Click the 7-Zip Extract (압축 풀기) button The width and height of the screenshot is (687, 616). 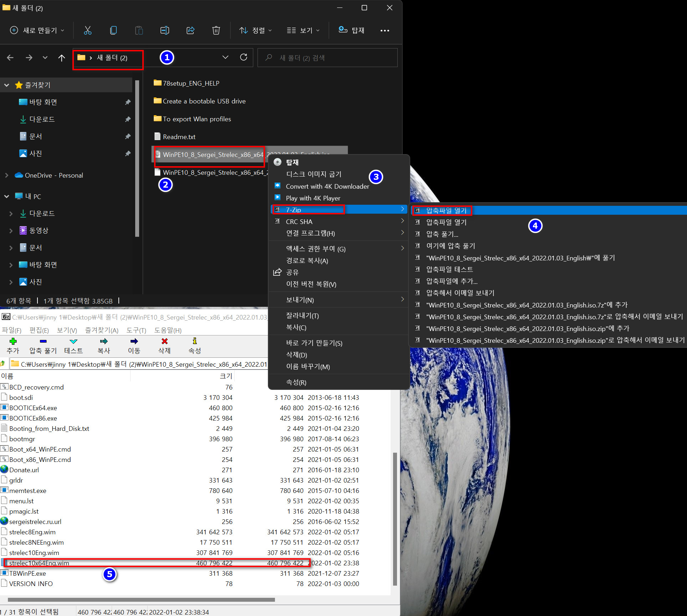[x=43, y=346]
